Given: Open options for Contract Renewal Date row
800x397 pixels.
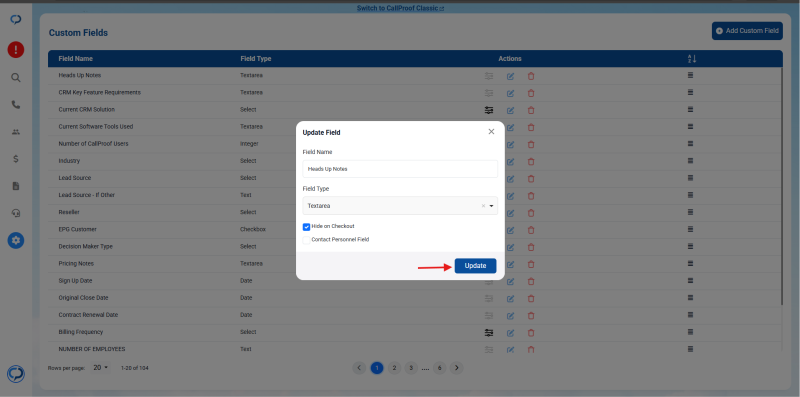Looking at the screenshot, I should click(x=489, y=315).
